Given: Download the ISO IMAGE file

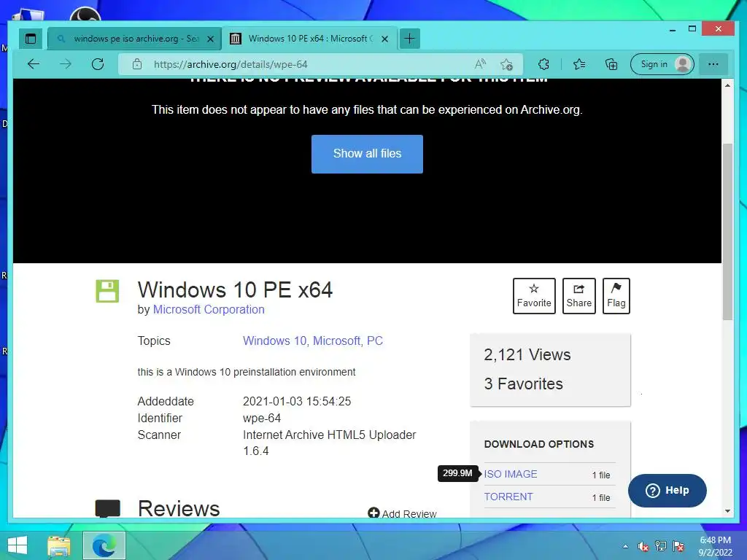Looking at the screenshot, I should pyautogui.click(x=511, y=474).
